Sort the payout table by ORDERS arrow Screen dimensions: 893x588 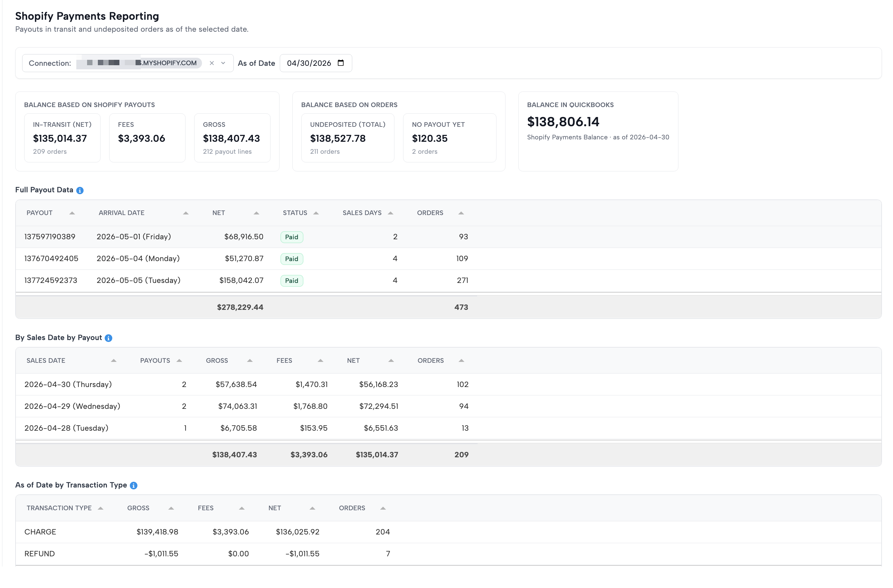click(x=461, y=213)
